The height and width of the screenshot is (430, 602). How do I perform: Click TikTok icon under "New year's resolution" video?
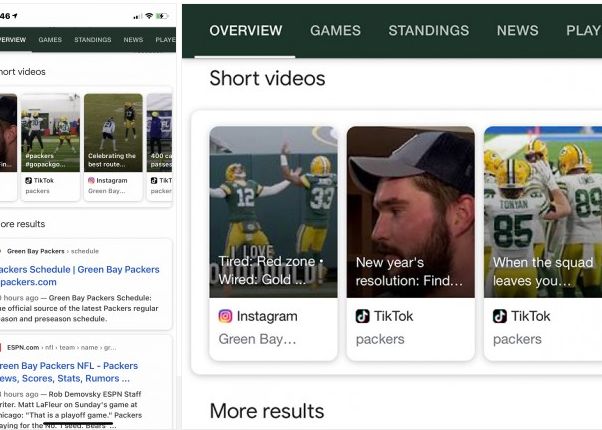tap(363, 316)
